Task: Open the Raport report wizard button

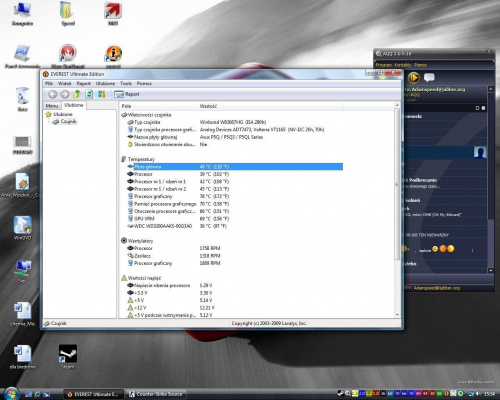Action: pos(127,94)
